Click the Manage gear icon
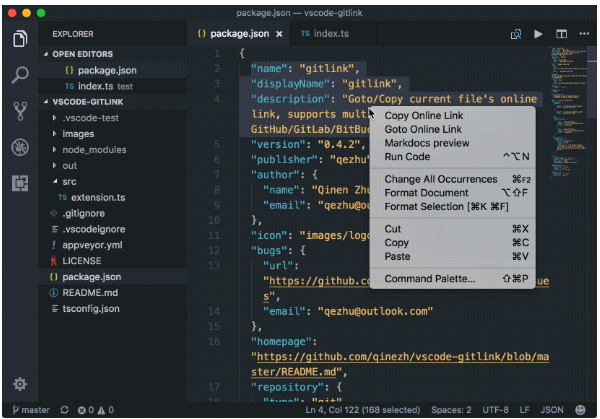Viewport: 600px width, 419px height. tap(19, 384)
